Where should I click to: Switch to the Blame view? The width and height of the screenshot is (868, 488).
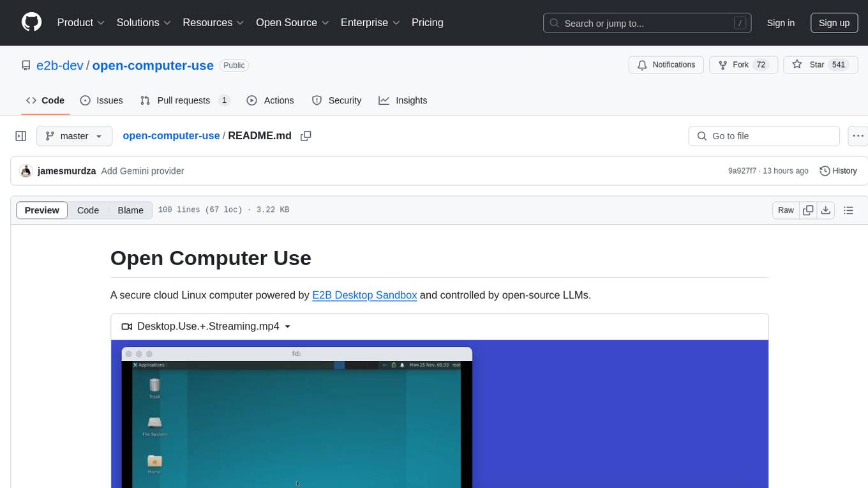(131, 210)
